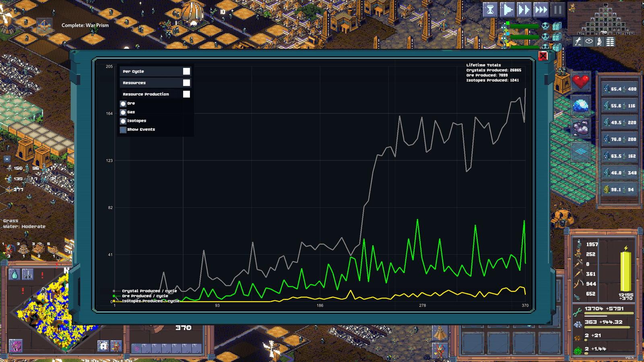Click the purple creature portrait icon

pyautogui.click(x=16, y=346)
